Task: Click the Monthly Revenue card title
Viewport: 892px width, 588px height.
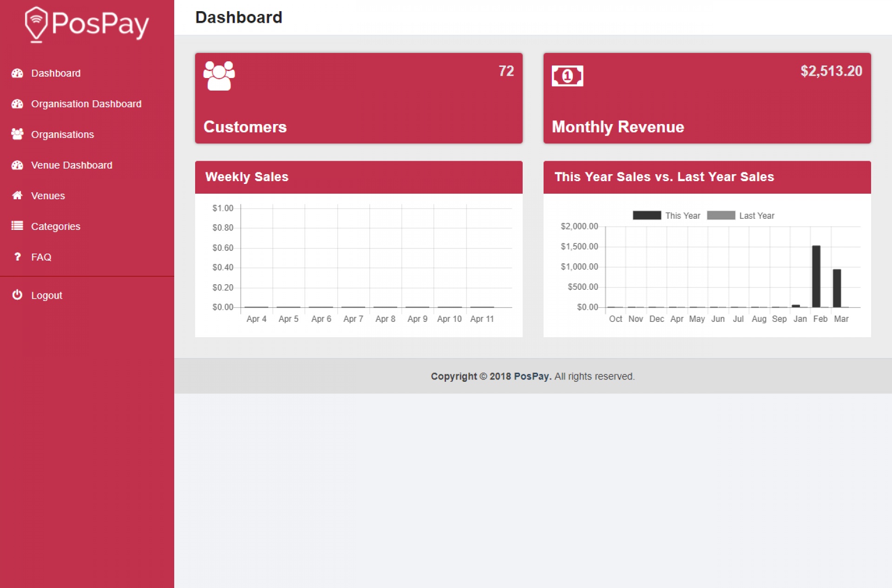Action: coord(618,127)
